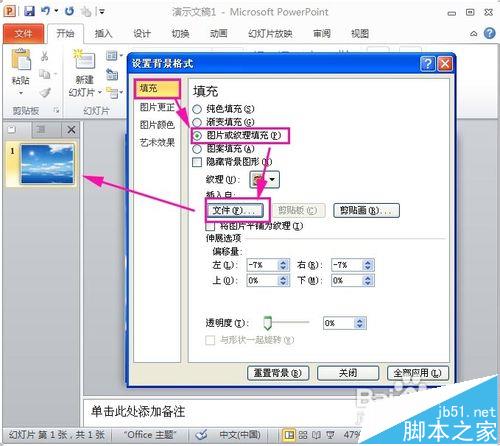Select the Picture Color category

pos(157,125)
